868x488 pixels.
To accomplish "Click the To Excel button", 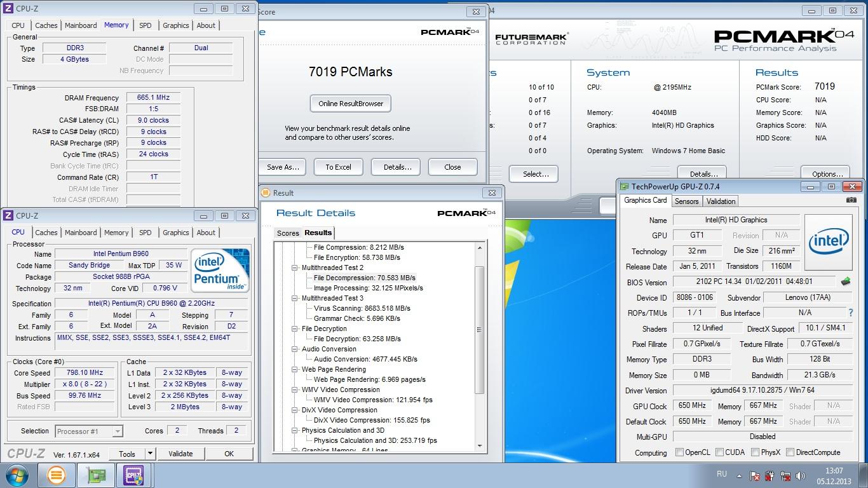I will tap(338, 167).
